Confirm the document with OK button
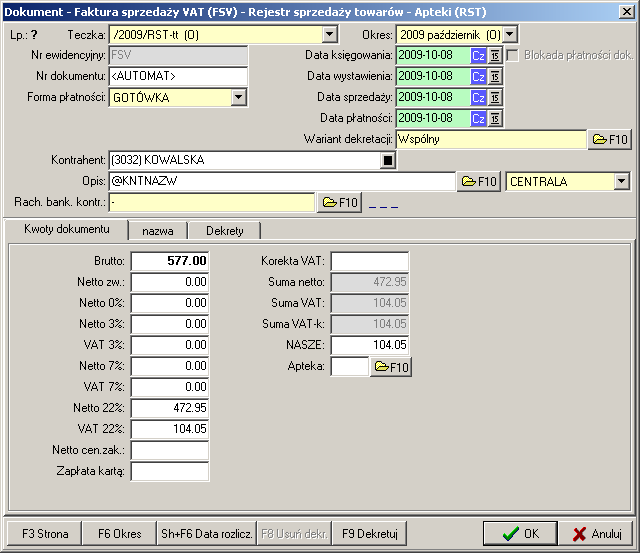This screenshot has height=553, width=640. pos(519,533)
